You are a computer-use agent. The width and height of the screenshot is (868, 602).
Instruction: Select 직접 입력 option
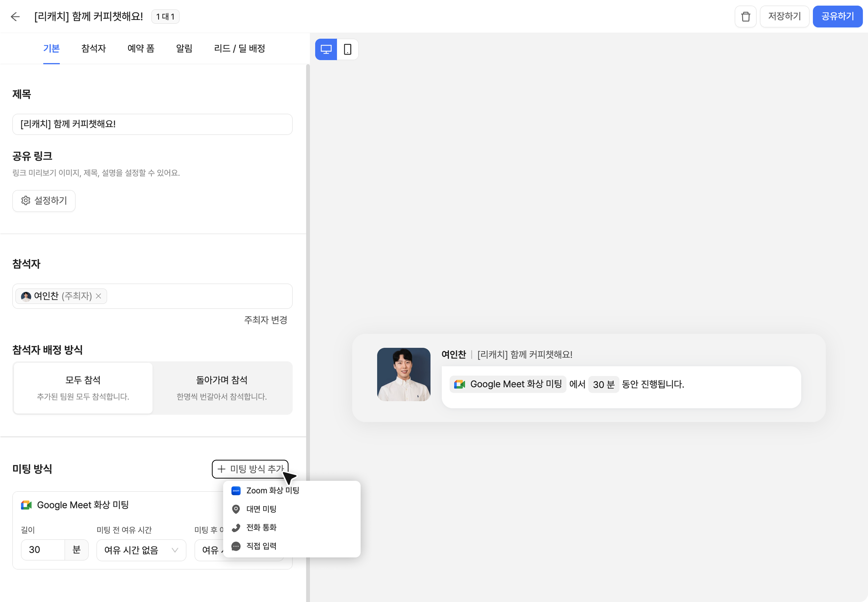point(261,546)
